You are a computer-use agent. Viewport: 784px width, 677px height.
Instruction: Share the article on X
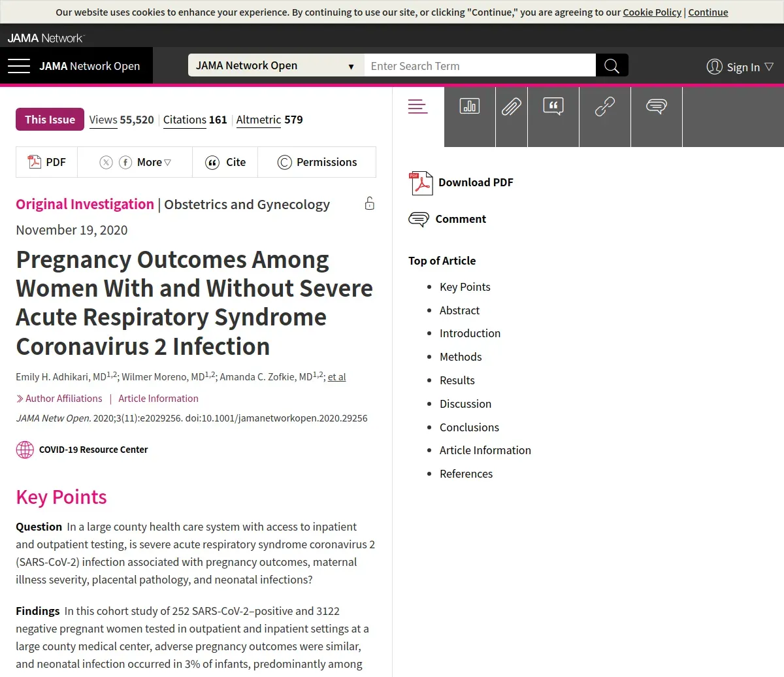[x=106, y=163]
